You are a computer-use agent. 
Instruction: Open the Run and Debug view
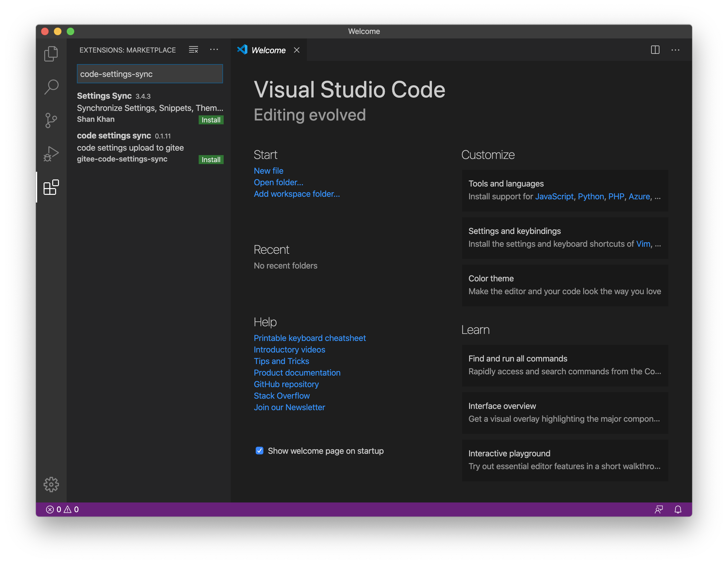point(51,154)
